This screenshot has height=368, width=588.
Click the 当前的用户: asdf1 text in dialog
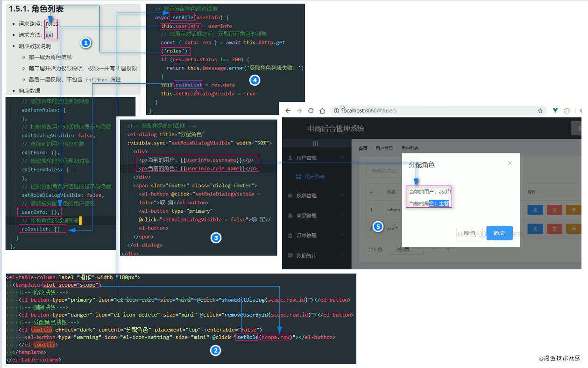430,191
